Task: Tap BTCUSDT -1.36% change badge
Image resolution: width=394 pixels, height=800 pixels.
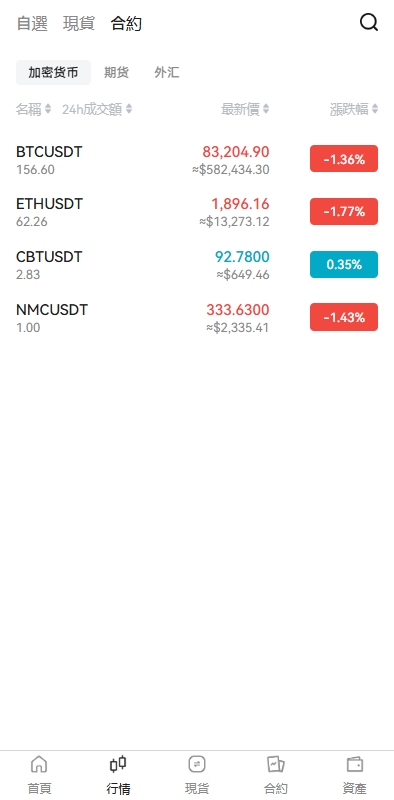Action: pos(344,159)
